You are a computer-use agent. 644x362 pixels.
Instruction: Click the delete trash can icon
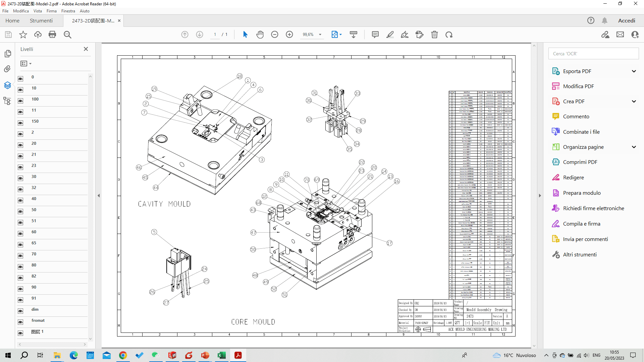coord(434,35)
